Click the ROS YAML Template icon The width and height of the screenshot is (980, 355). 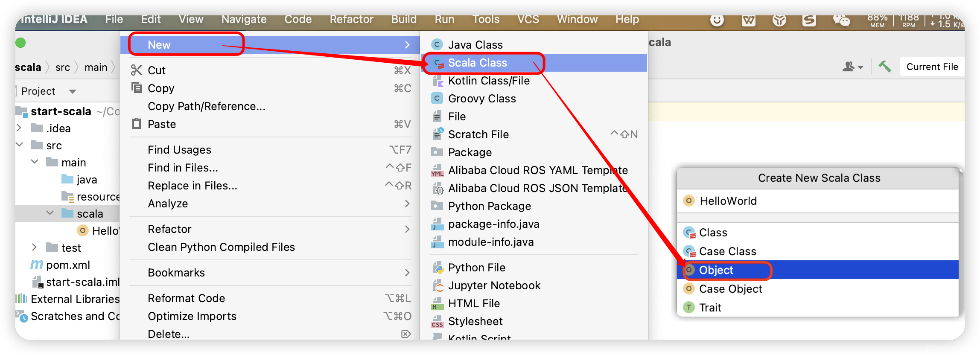[x=437, y=170]
